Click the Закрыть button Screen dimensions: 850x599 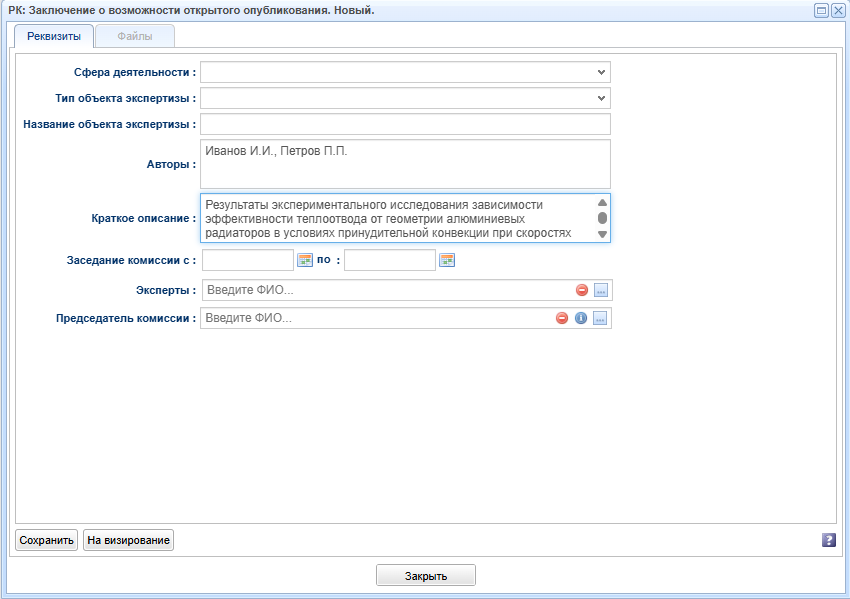point(426,576)
